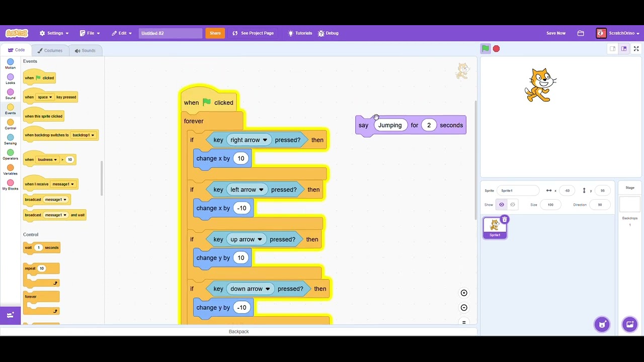644x362 pixels.
Task: Select the Variables block category
Action: pos(10,169)
